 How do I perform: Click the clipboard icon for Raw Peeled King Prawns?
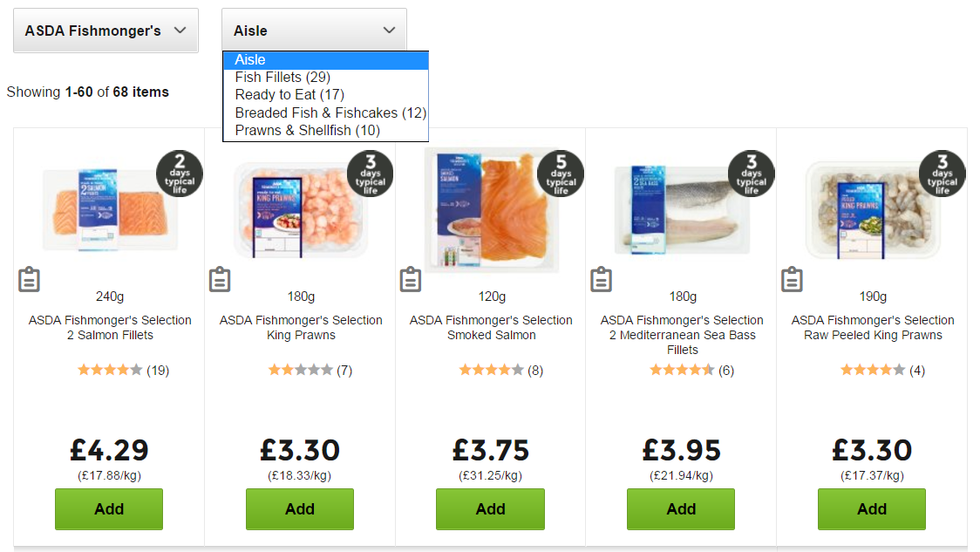coord(792,279)
